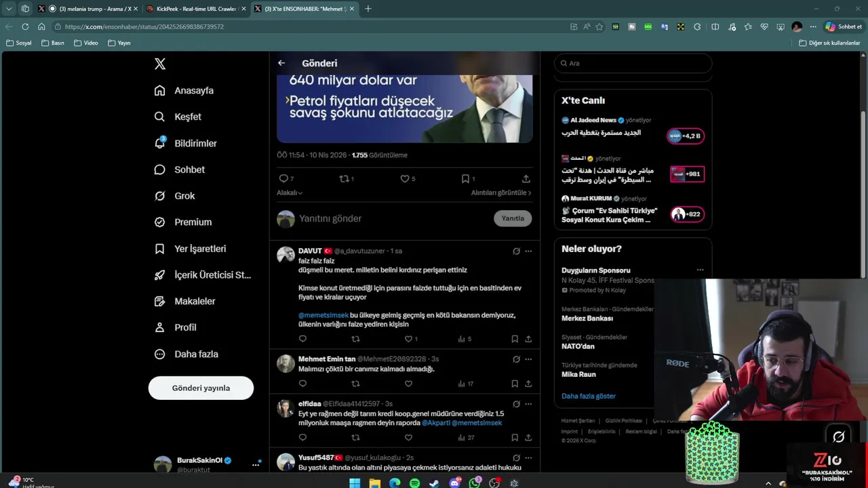Click the Yanıtla button
Viewport: 868px width, 488px height.
(513, 218)
